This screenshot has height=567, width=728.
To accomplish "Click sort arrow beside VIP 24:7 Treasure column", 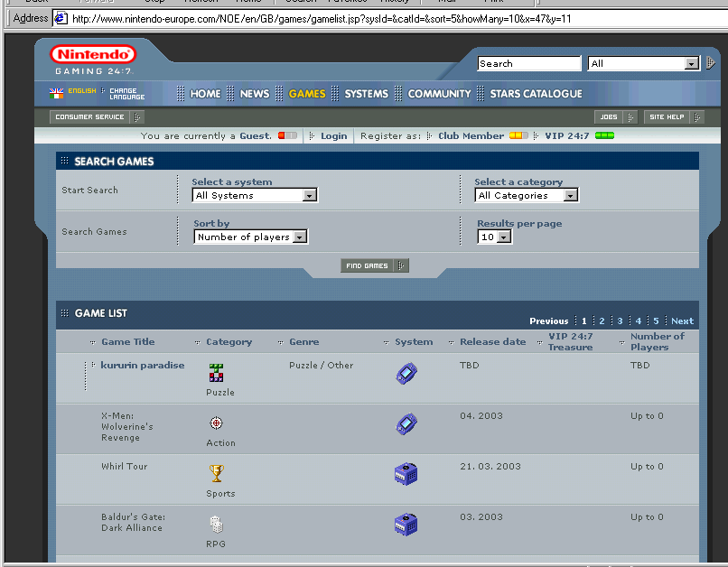I will point(539,342).
